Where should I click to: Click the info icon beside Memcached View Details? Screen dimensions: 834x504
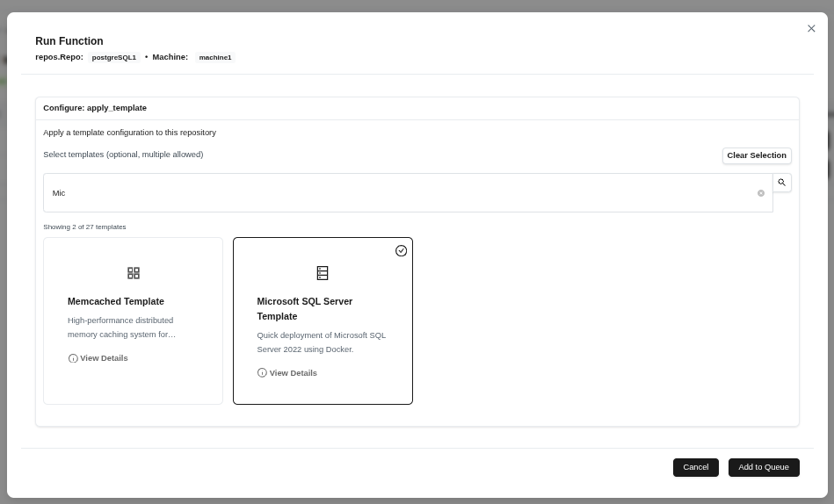tap(73, 358)
